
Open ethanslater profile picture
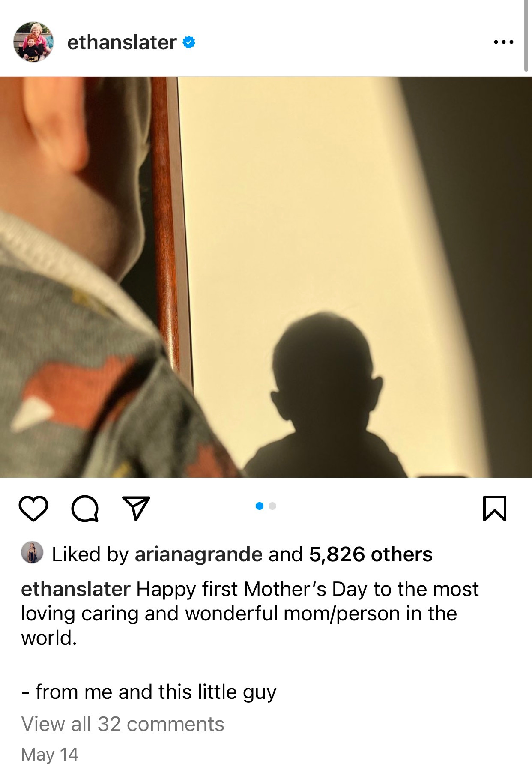33,42
